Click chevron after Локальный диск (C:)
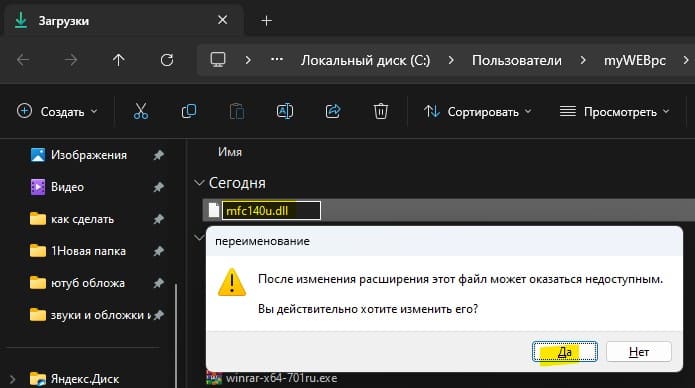This screenshot has height=388, width=695. 451,60
